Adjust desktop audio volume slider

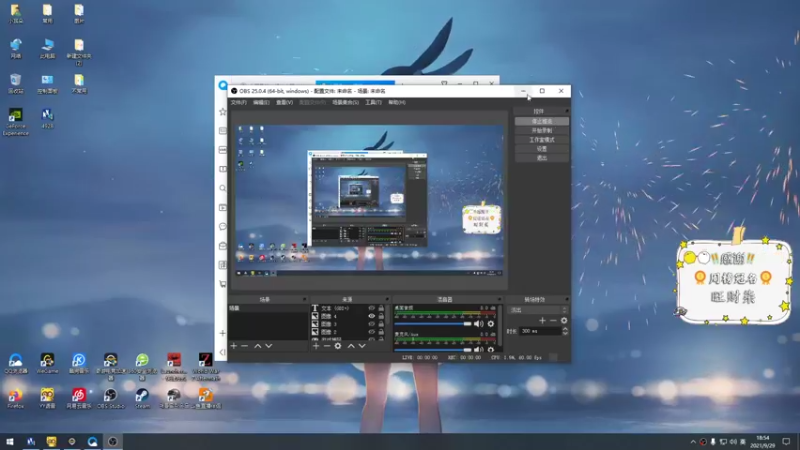[433, 324]
